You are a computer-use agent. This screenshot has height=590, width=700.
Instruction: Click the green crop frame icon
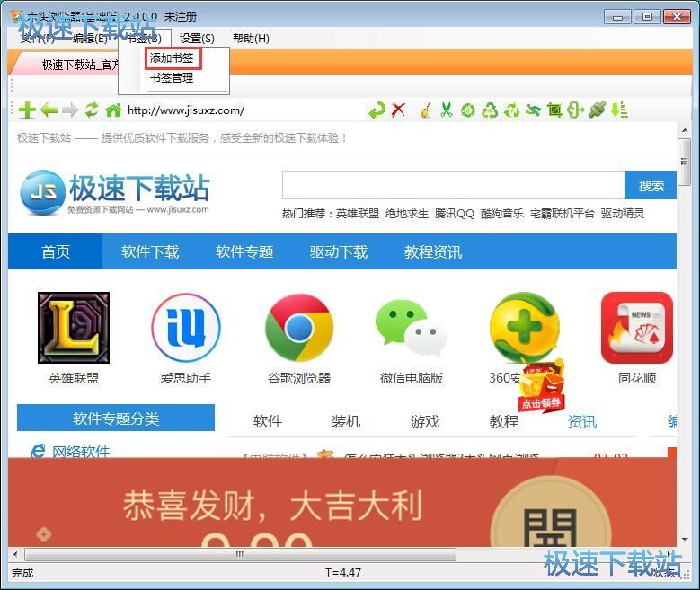(x=554, y=110)
